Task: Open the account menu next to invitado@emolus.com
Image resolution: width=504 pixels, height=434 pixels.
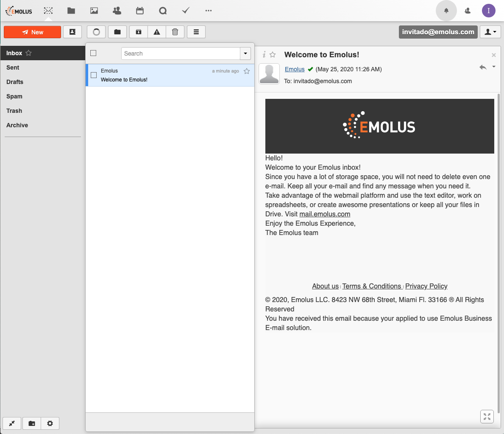Action: (x=490, y=32)
